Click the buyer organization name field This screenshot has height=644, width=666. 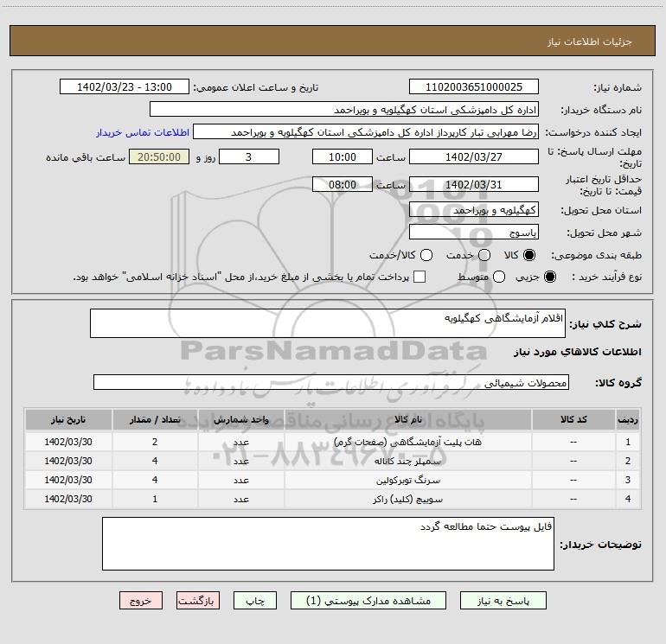[x=344, y=109]
